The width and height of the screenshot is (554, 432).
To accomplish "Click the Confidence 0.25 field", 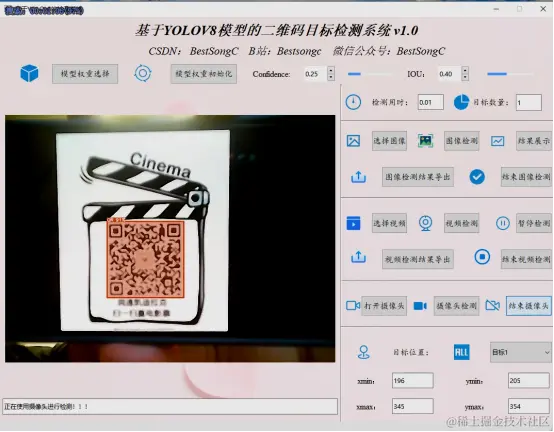I will [316, 74].
